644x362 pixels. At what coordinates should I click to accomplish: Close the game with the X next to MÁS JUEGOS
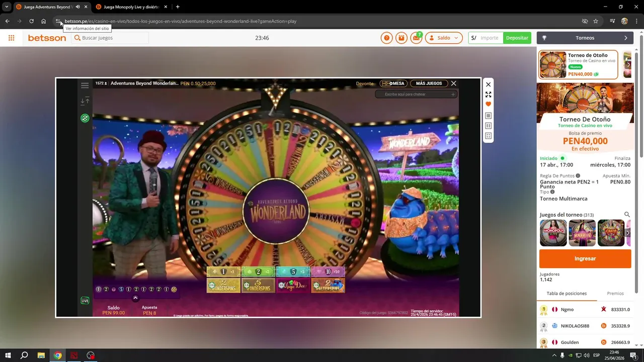pyautogui.click(x=453, y=83)
